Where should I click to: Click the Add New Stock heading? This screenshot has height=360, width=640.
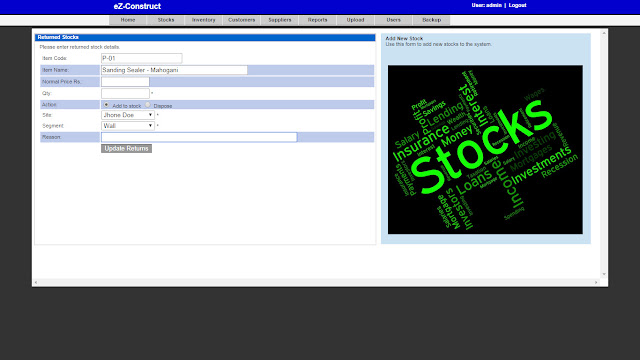tap(404, 38)
